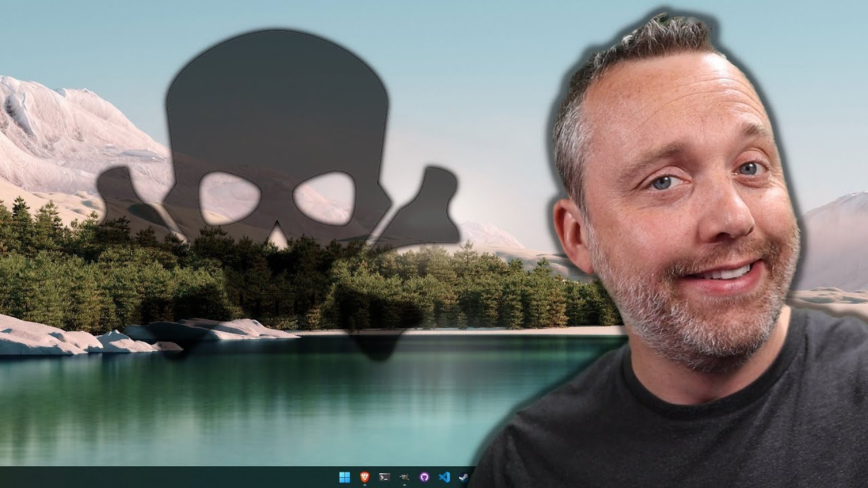Image resolution: width=868 pixels, height=488 pixels.
Task: Click the lake on the desktop wallpaper
Action: [237, 407]
